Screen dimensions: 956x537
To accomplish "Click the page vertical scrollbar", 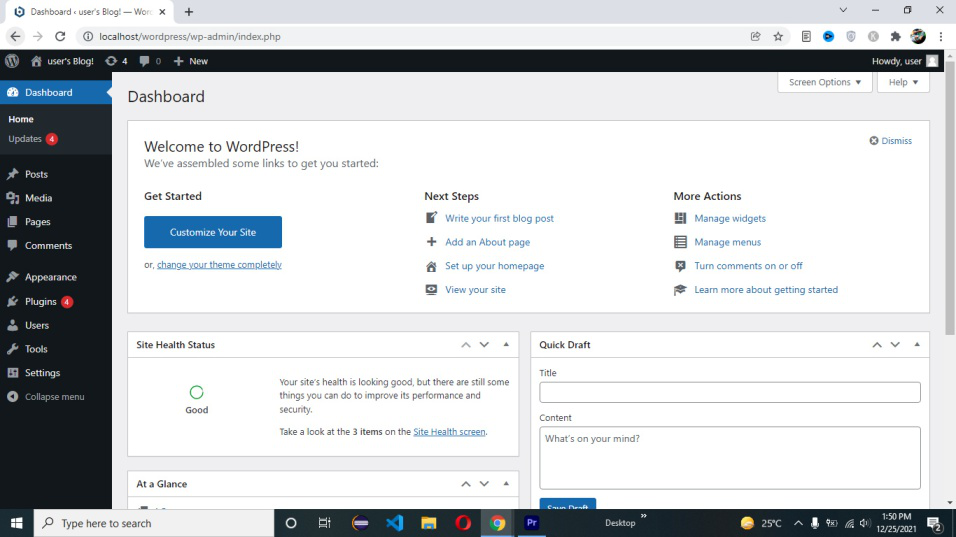I will point(950,198).
